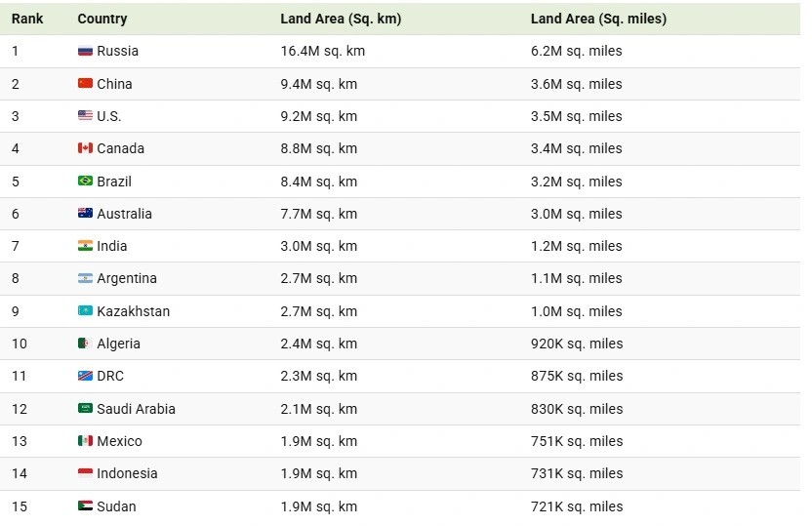Sort by the Country column header
This screenshot has width=812, height=526.
[102, 19]
